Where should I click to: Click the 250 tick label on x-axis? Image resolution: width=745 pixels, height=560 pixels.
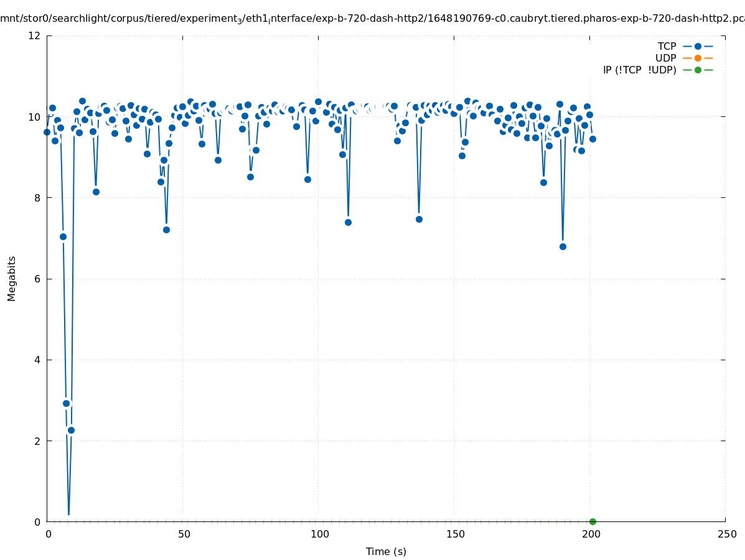(x=726, y=534)
